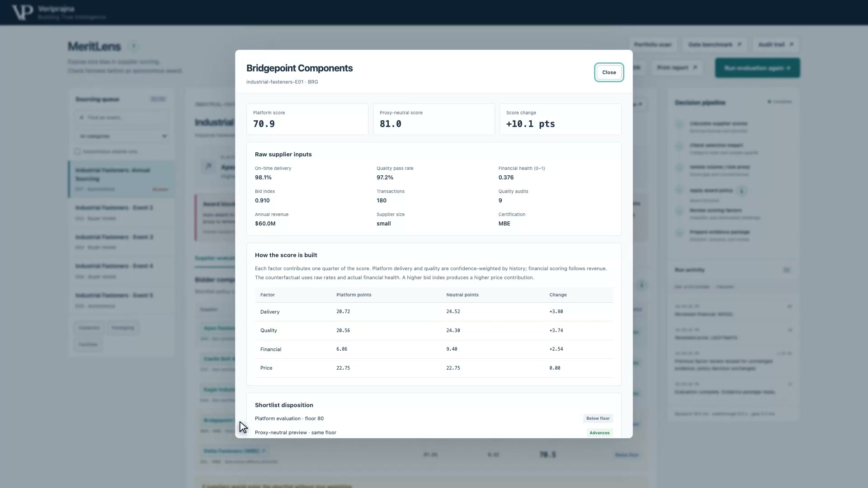This screenshot has width=868, height=488.
Task: Open the Portfolio scan button
Action: (x=652, y=44)
